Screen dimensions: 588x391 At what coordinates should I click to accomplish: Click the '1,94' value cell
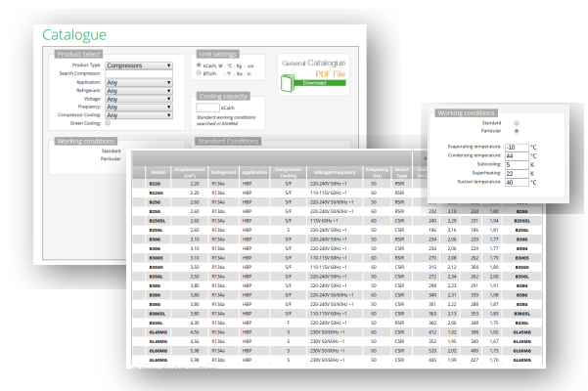coord(494,221)
